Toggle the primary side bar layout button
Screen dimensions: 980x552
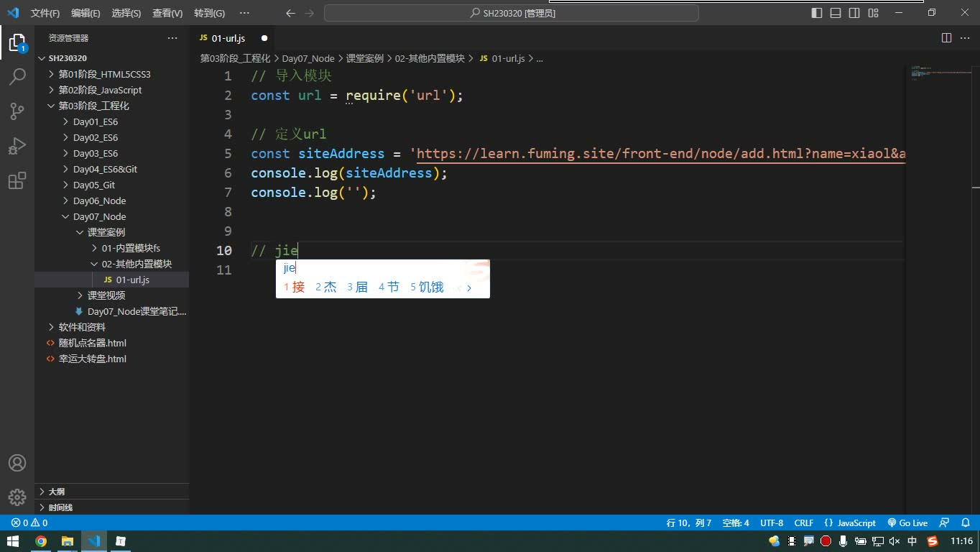point(817,13)
